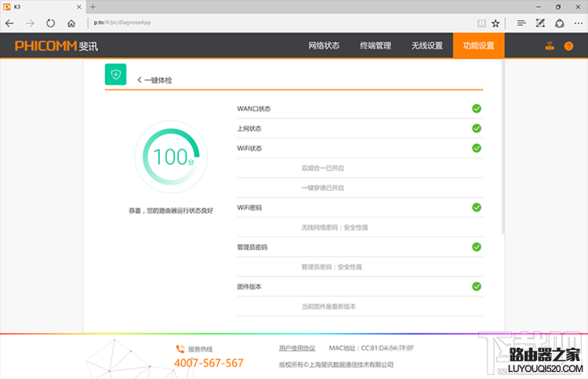
Task: Click the green check next to 管理员密码
Action: pyautogui.click(x=477, y=247)
